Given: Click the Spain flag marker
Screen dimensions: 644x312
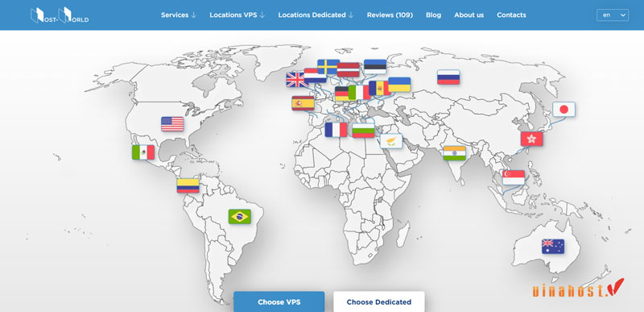Looking at the screenshot, I should coord(303,103).
